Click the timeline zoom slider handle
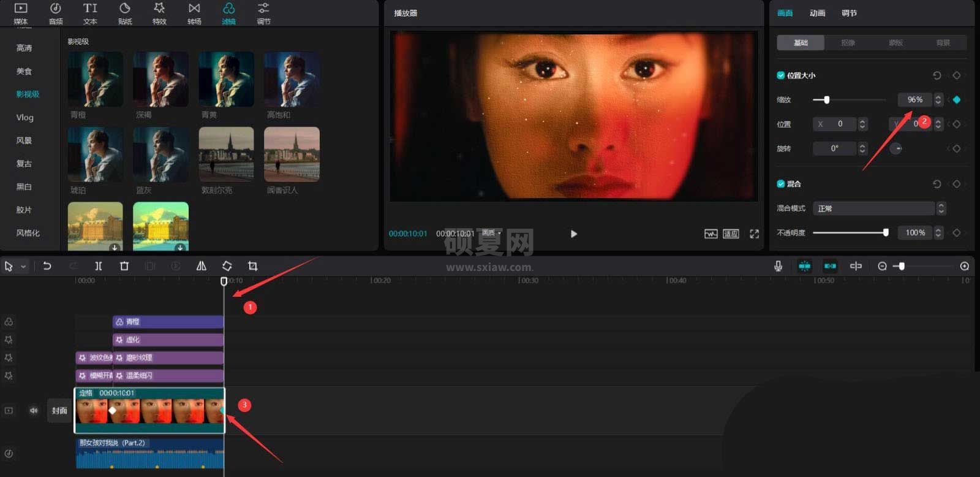The height and width of the screenshot is (477, 980). point(902,266)
